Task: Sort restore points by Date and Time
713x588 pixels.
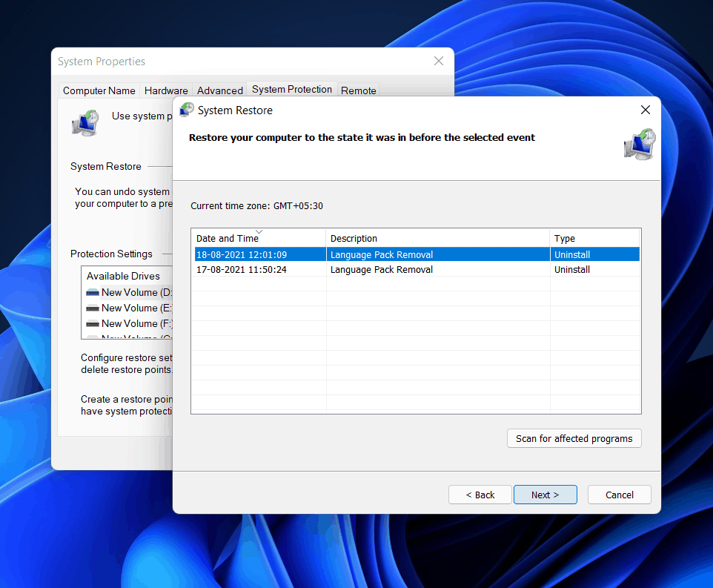Action: coord(258,238)
